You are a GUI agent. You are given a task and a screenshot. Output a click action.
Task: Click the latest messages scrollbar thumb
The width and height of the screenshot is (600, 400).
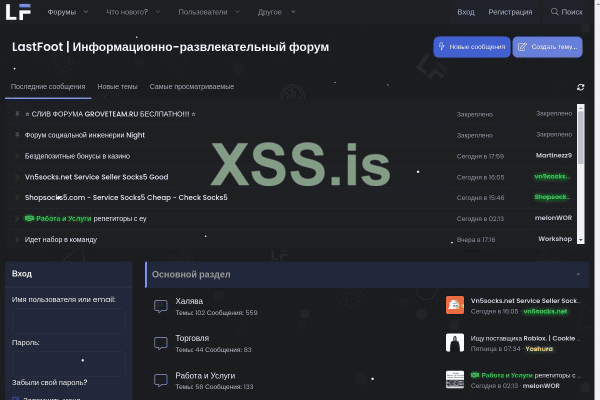click(x=581, y=138)
